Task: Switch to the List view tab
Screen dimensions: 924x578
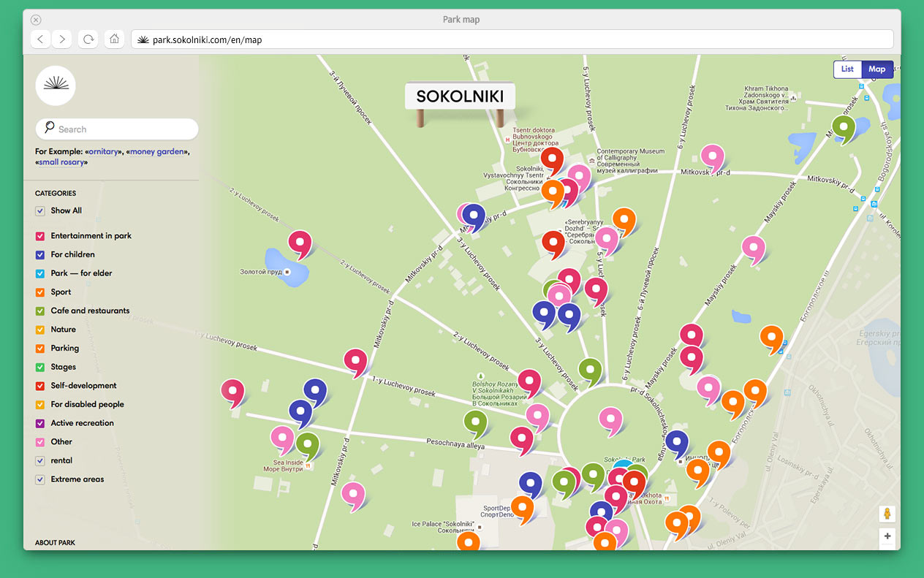Action: click(x=847, y=69)
